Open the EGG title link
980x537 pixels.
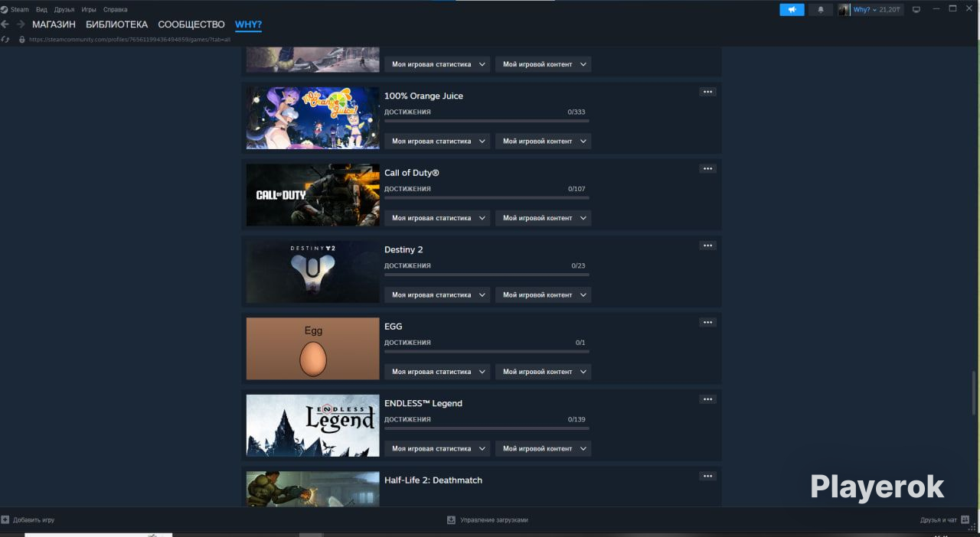click(x=393, y=327)
